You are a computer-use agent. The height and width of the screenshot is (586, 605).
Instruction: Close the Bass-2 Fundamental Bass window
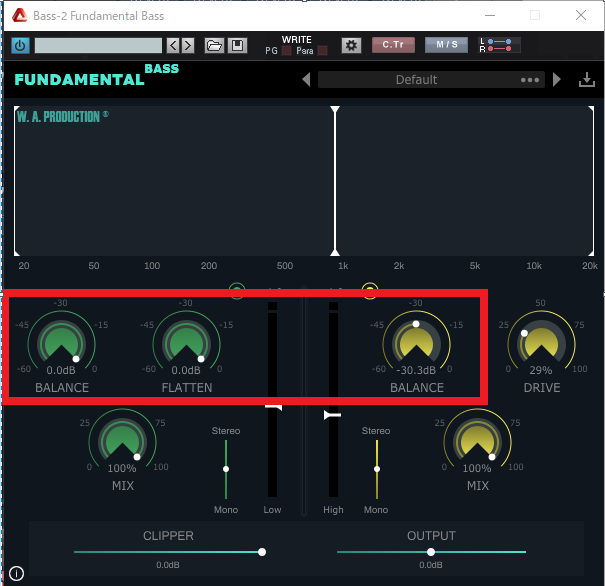click(581, 15)
